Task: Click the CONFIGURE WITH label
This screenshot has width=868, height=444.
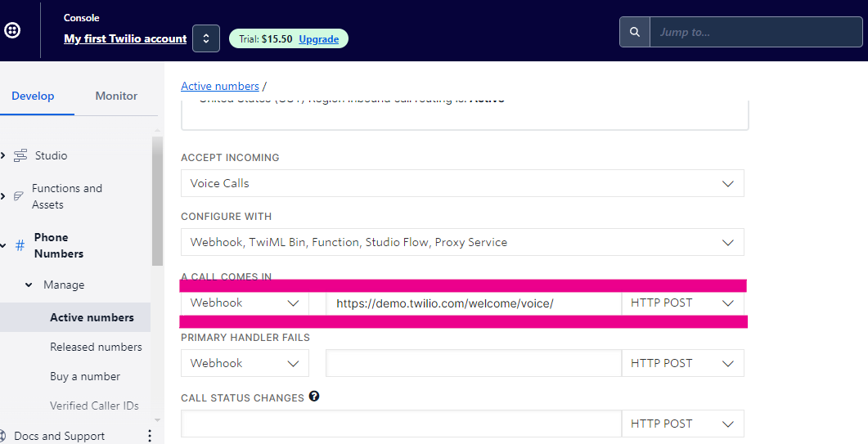Action: pos(226,217)
